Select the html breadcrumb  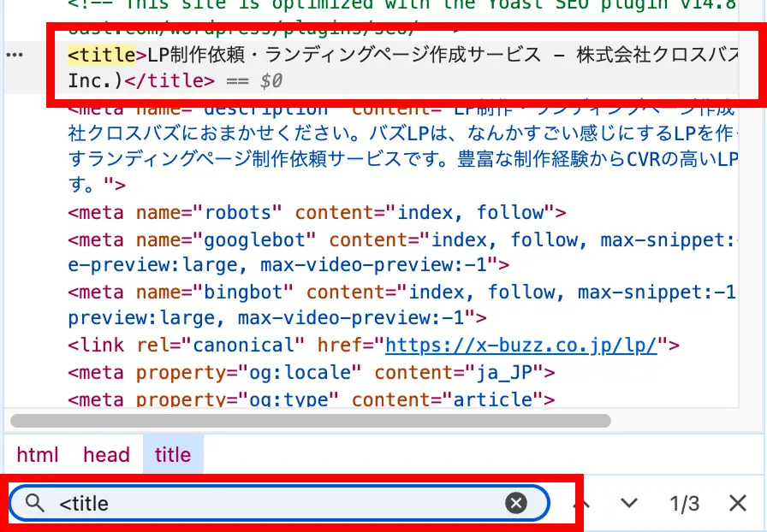click(x=38, y=455)
